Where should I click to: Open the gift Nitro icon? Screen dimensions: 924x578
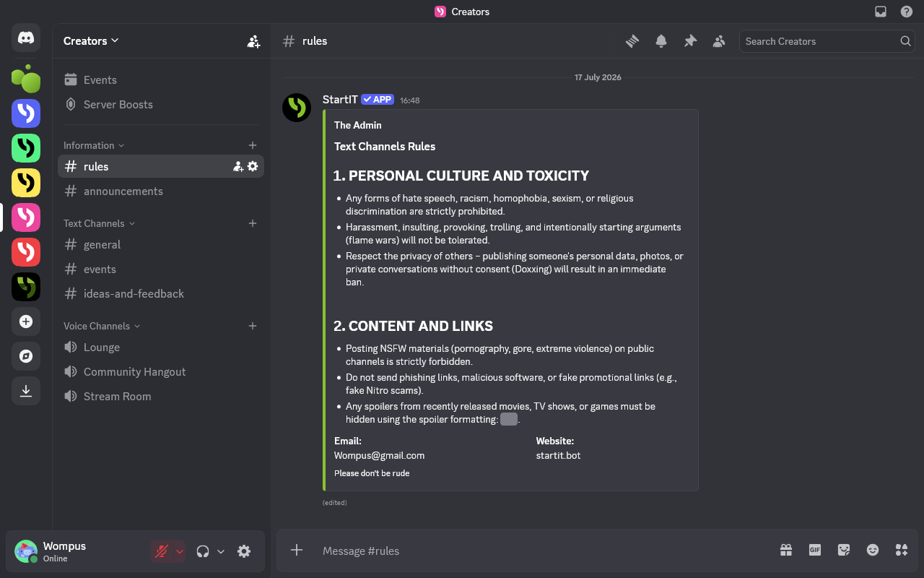click(x=786, y=551)
